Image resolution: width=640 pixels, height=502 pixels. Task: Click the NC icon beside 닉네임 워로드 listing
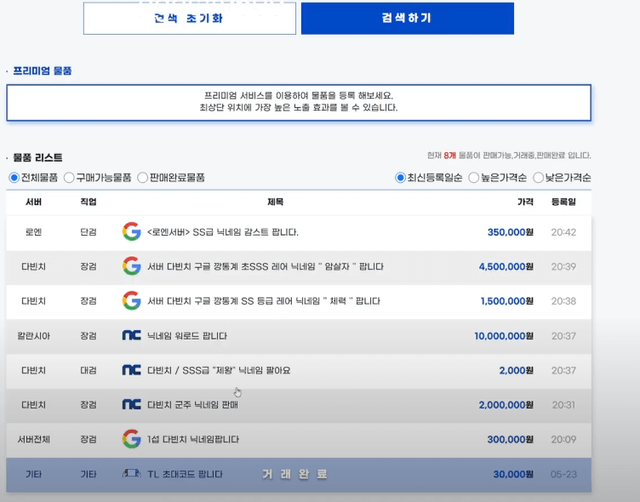131,335
